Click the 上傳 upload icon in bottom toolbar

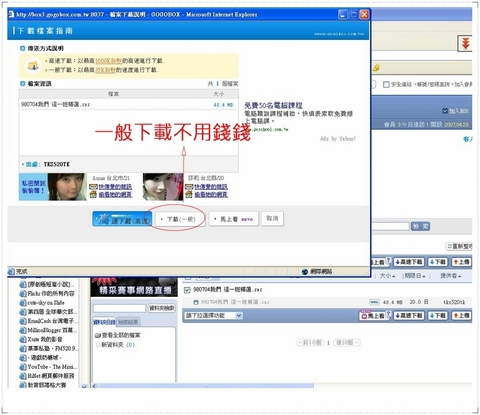coord(461,315)
